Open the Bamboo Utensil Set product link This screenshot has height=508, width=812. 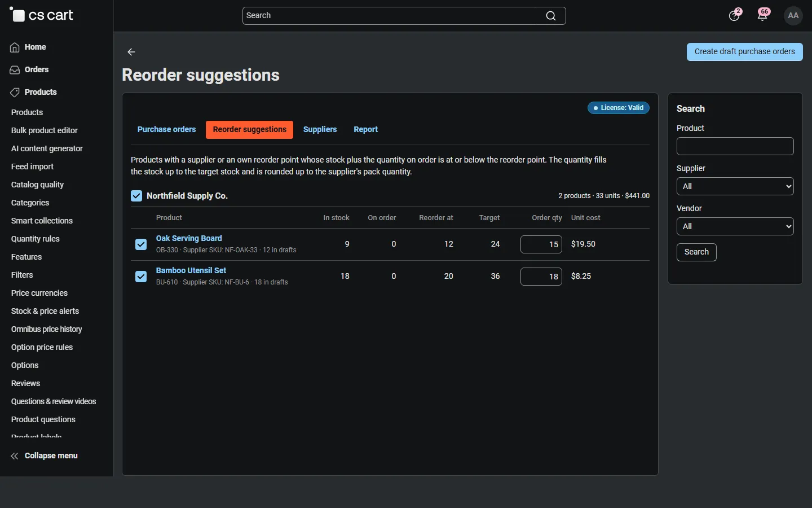191,270
